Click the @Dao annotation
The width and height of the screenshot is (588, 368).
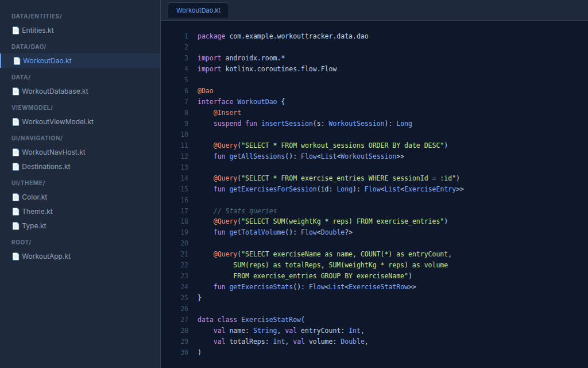pos(206,90)
